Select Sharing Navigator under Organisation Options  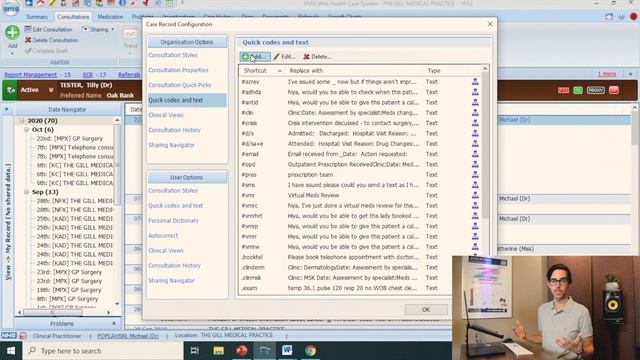click(x=171, y=145)
